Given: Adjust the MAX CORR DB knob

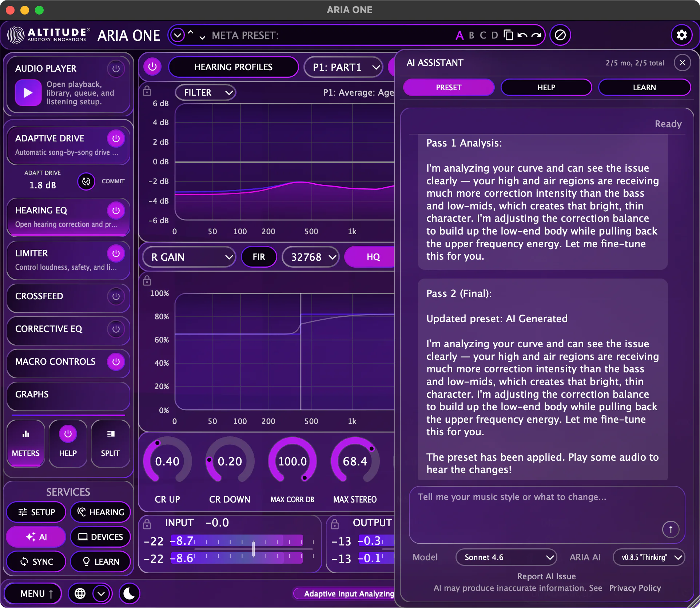Looking at the screenshot, I should pos(293,461).
